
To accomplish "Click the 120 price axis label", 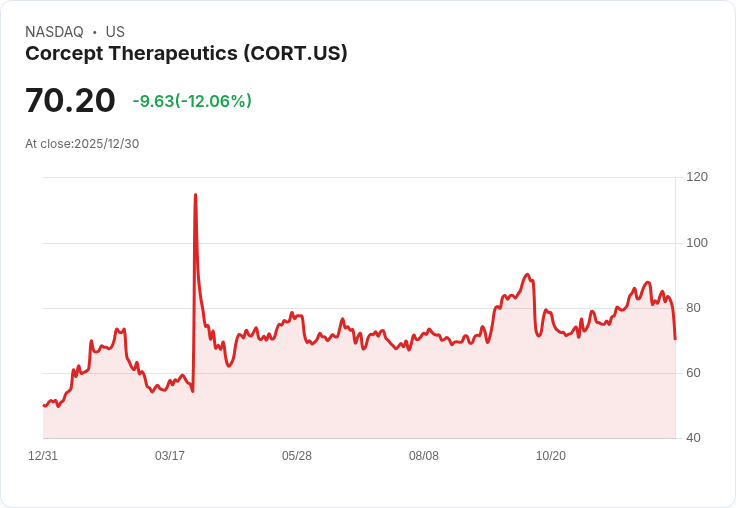I will click(x=697, y=177).
